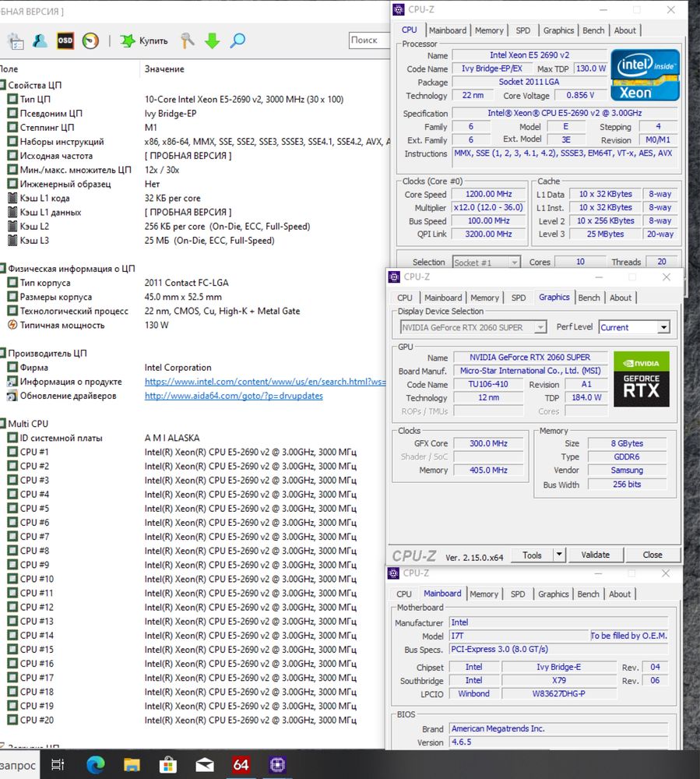
Task: Open Microsoft Store from taskbar
Action: click(x=168, y=765)
